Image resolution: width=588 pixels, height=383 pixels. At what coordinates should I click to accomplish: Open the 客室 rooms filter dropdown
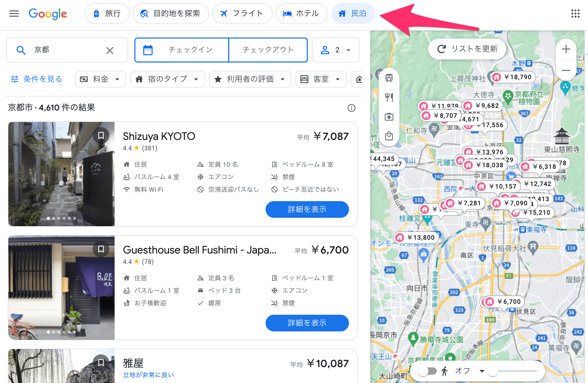(321, 79)
